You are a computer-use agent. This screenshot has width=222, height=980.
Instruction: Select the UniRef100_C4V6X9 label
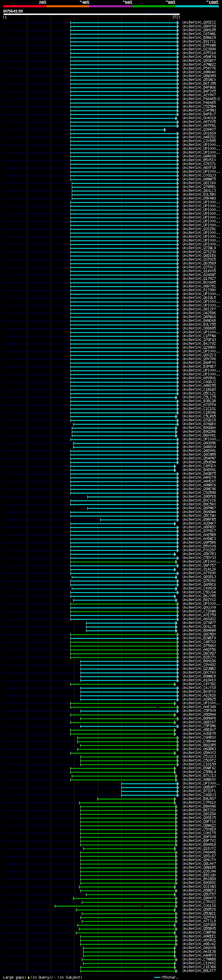(199, 589)
